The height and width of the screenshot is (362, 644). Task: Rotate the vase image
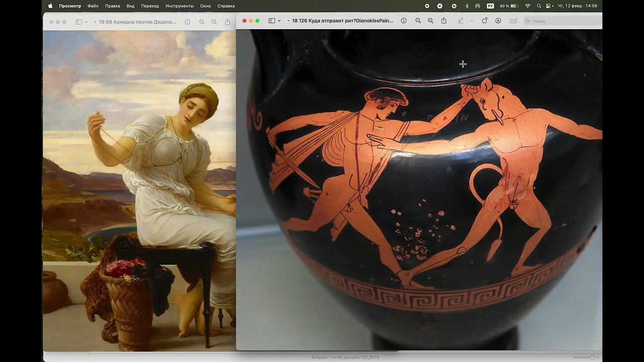[485, 21]
